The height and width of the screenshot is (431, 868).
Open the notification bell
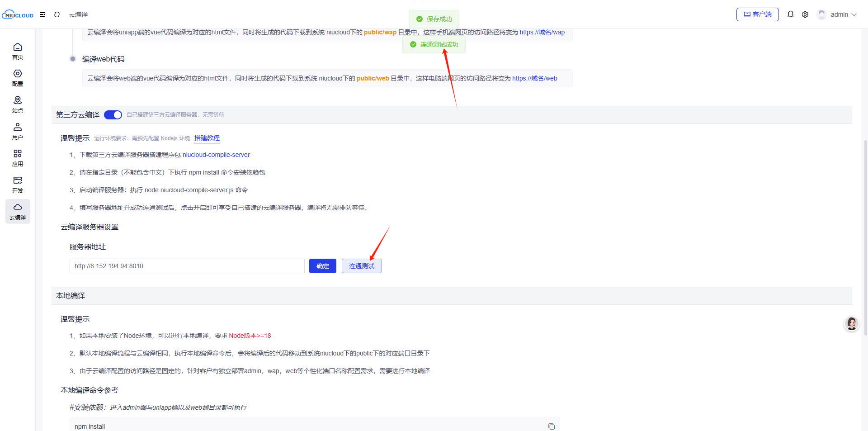790,14
